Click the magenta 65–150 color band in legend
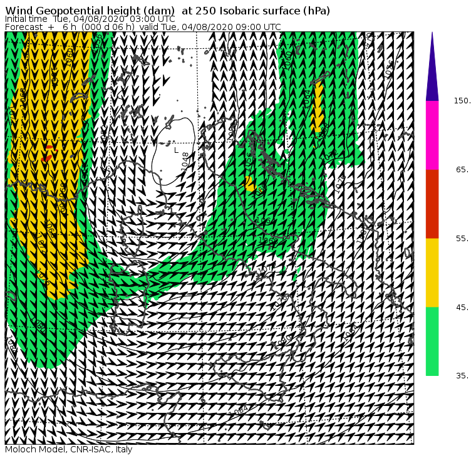The height and width of the screenshot is (458, 476). point(432,135)
